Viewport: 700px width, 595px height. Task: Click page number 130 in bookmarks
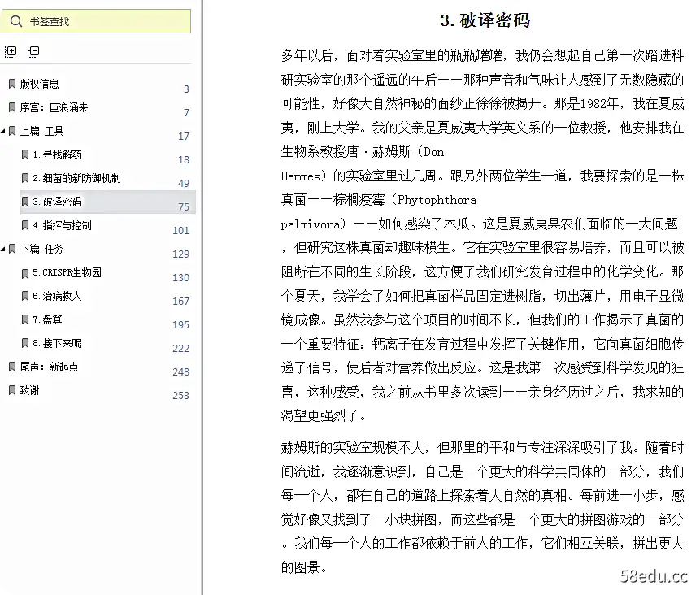[180, 278]
